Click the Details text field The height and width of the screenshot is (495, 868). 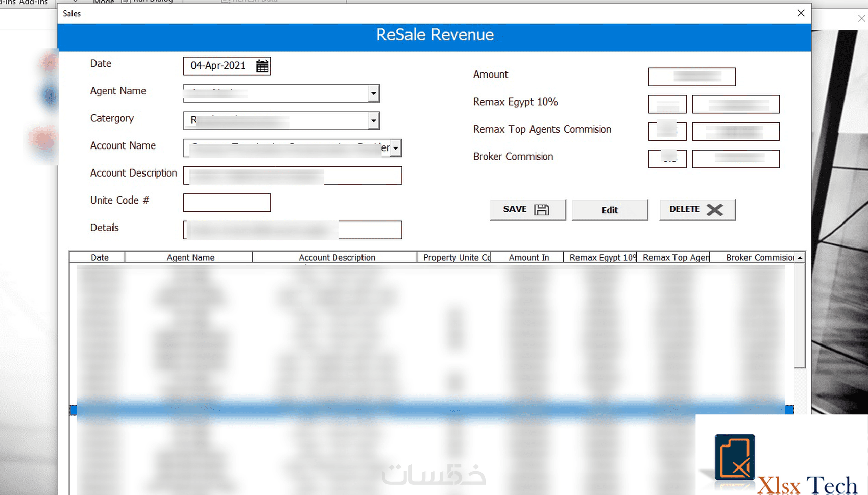pyautogui.click(x=293, y=230)
